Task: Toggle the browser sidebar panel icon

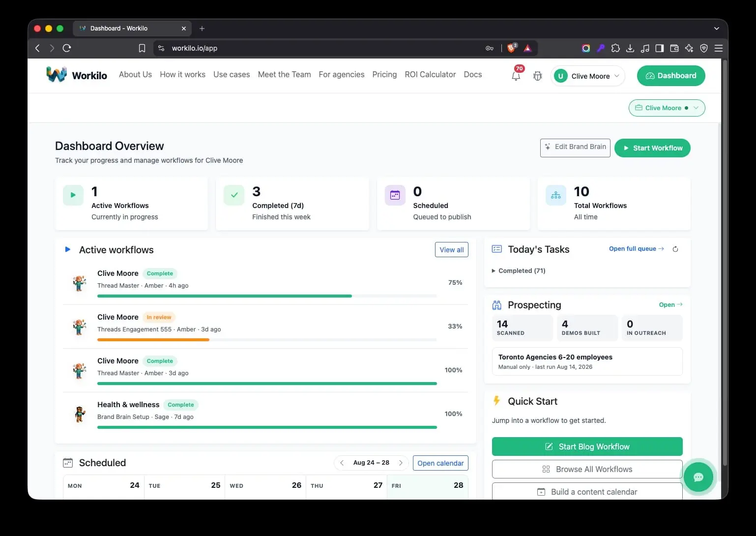Action: pos(660,48)
